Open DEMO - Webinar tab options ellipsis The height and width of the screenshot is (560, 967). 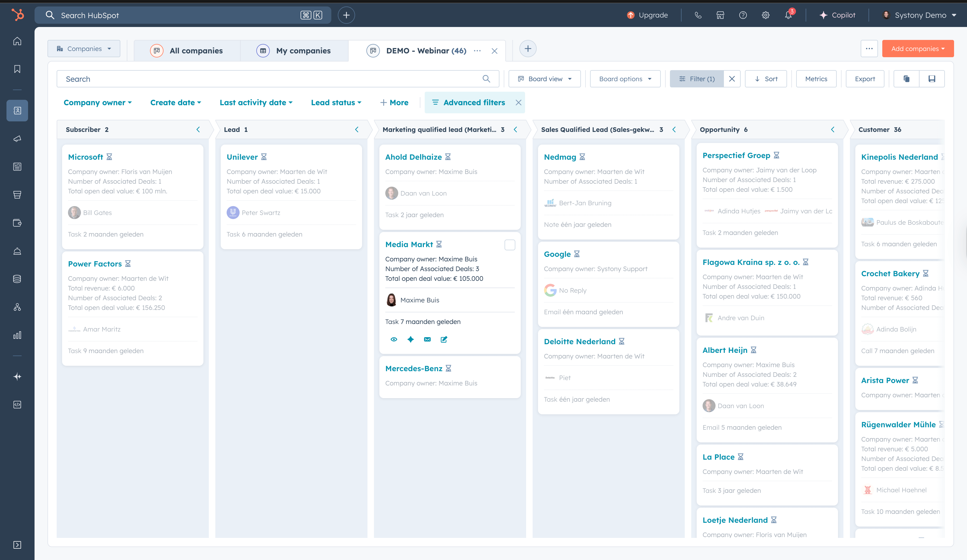pos(477,51)
